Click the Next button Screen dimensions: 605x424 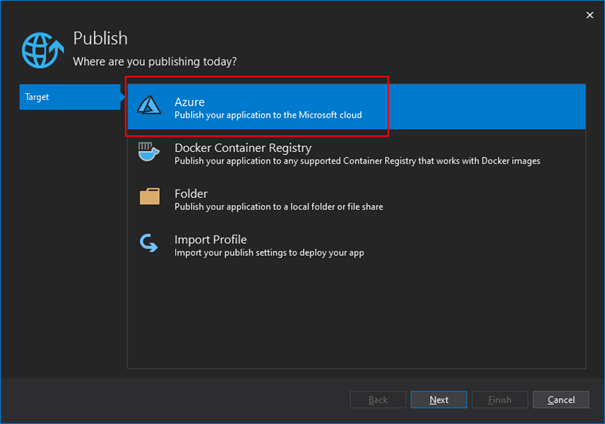click(x=439, y=400)
